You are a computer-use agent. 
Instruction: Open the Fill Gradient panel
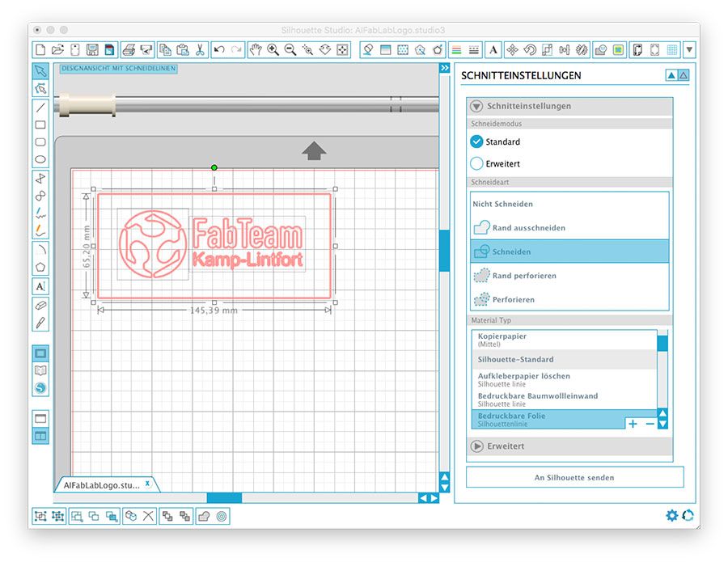pos(385,49)
